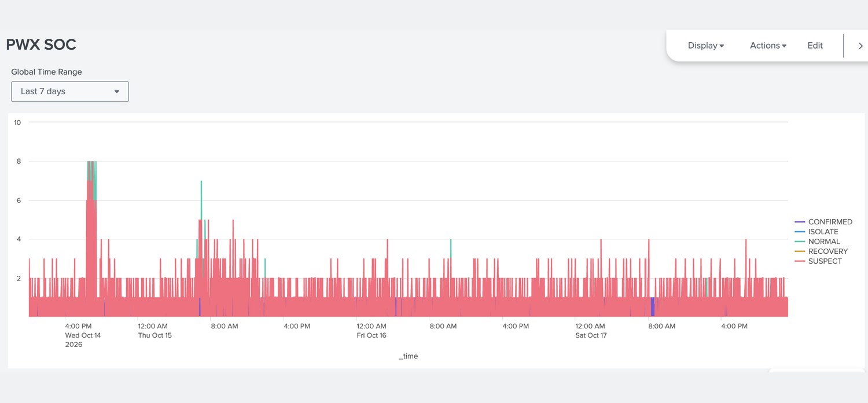Click the y-axis value 8
This screenshot has height=403, width=868.
coord(19,161)
